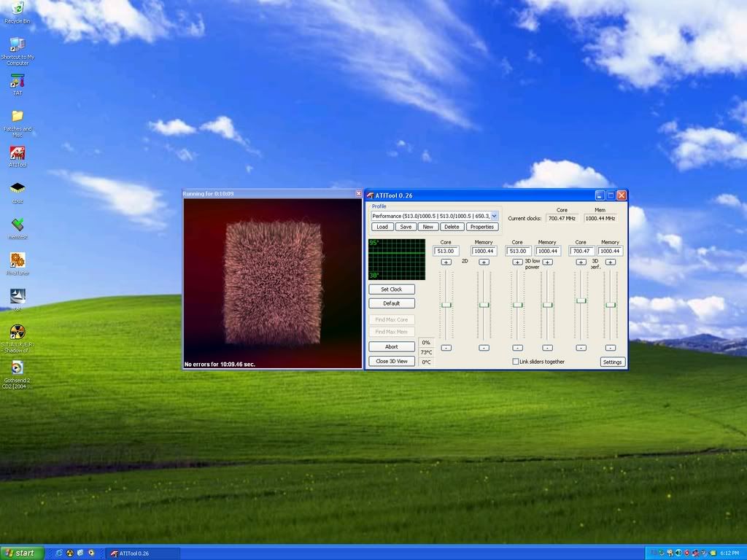
Task: Open ATITool Settings
Action: pos(612,362)
